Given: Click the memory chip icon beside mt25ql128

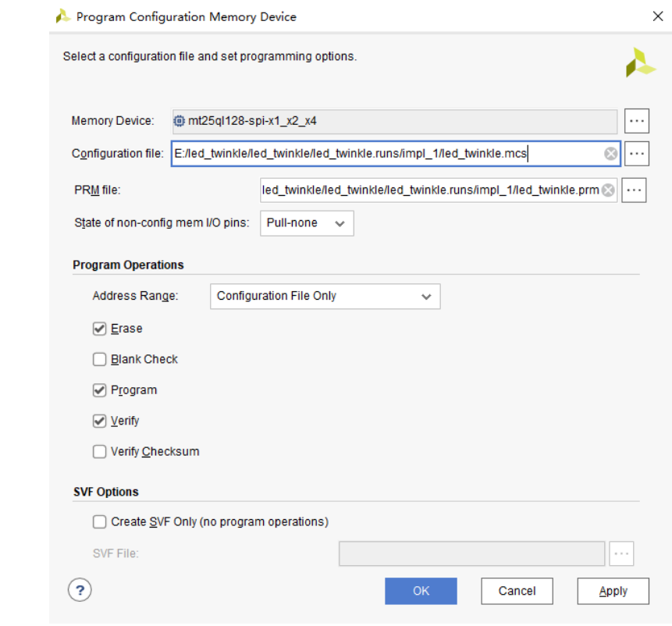Looking at the screenshot, I should click(x=179, y=121).
